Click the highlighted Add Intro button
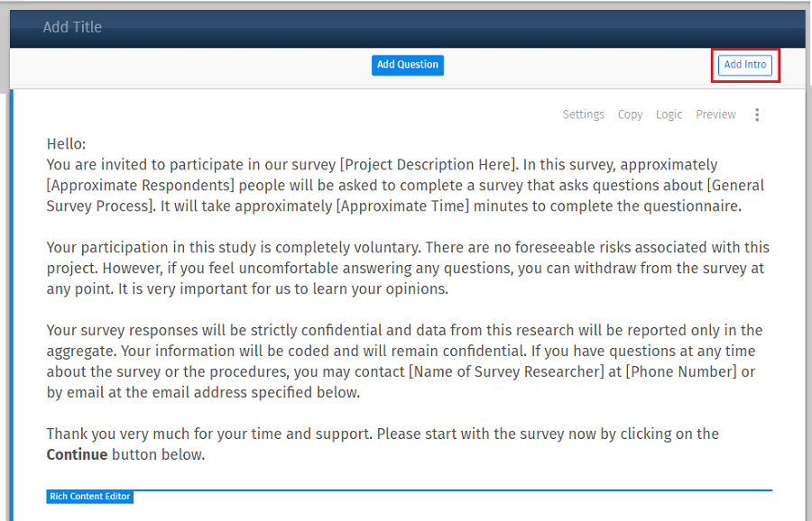The width and height of the screenshot is (812, 521). coord(744,64)
